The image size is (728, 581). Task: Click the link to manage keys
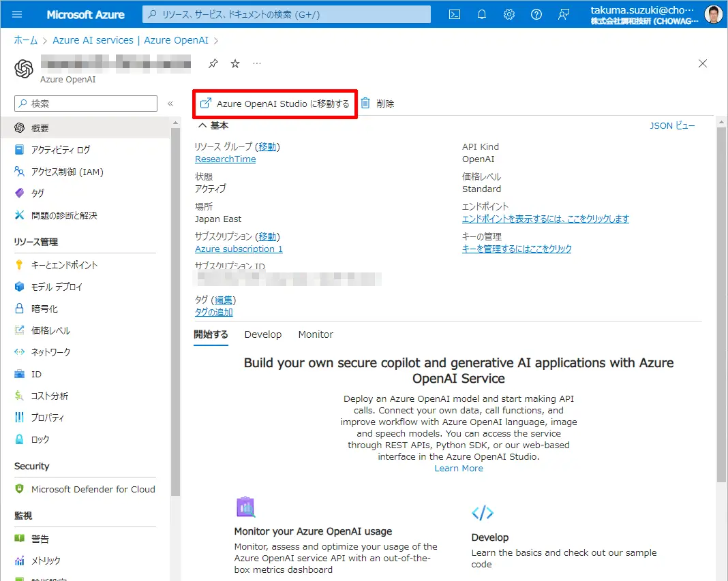pos(517,249)
